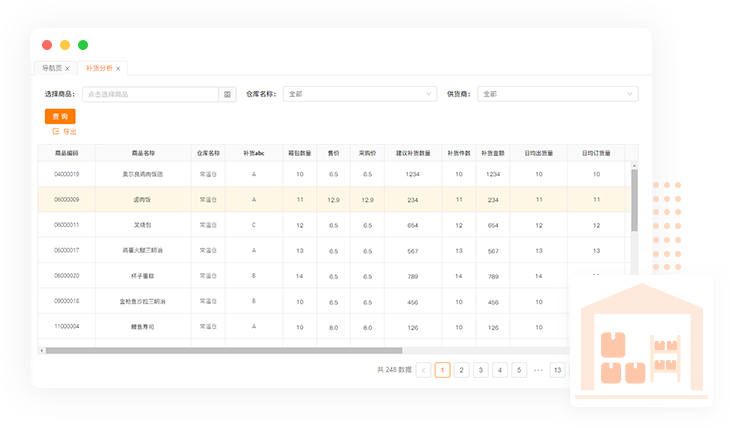This screenshot has height=428, width=730.
Task: Go to page 5
Action: coord(519,370)
